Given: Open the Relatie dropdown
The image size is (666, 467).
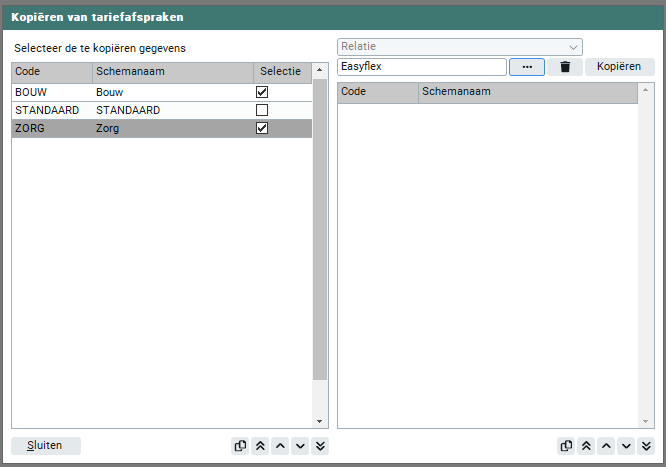Looking at the screenshot, I should (460, 47).
